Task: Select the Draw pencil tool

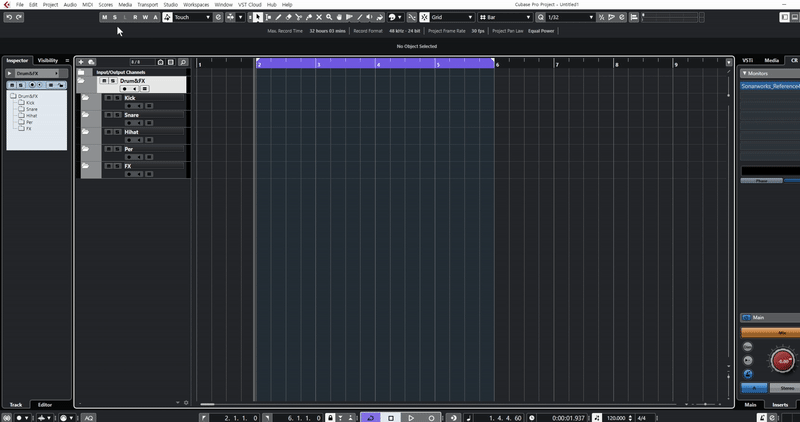Action: click(279, 17)
